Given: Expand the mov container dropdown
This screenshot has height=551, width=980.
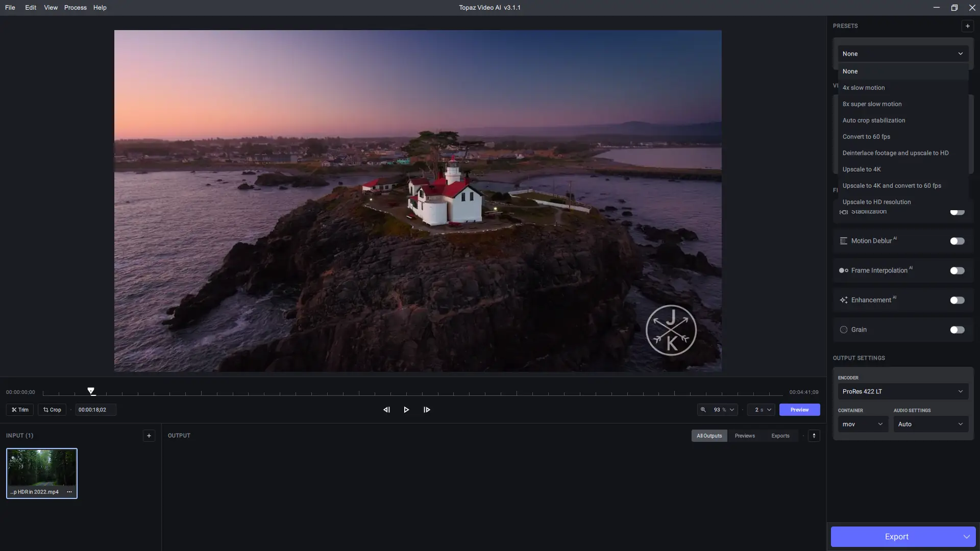Looking at the screenshot, I should coord(863,424).
